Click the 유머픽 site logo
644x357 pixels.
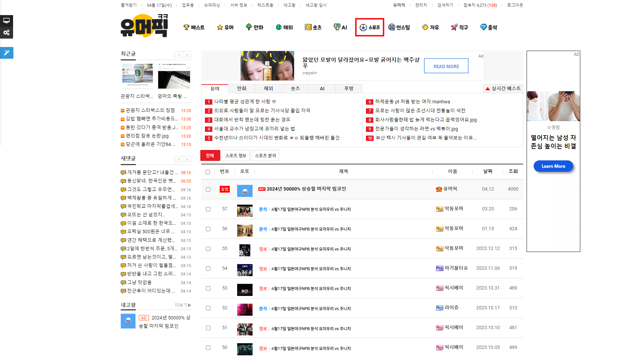click(144, 26)
